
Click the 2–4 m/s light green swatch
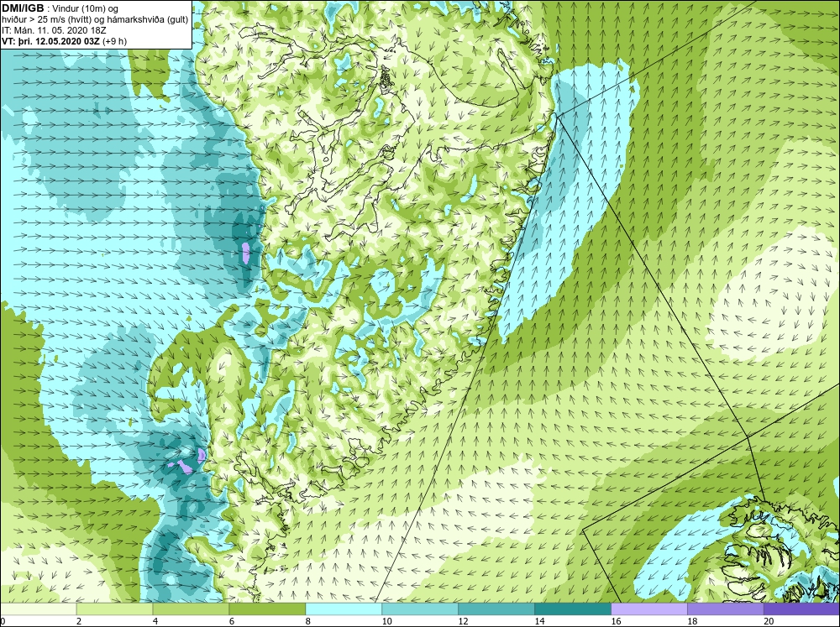point(114,609)
